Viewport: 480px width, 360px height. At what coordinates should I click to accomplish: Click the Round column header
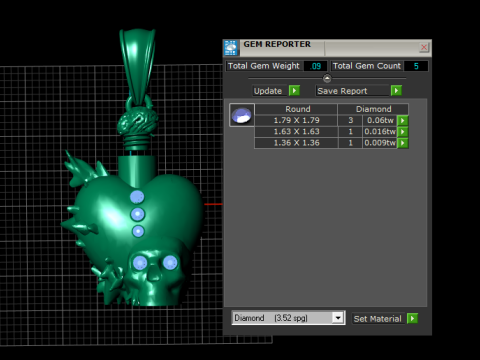[296, 109]
